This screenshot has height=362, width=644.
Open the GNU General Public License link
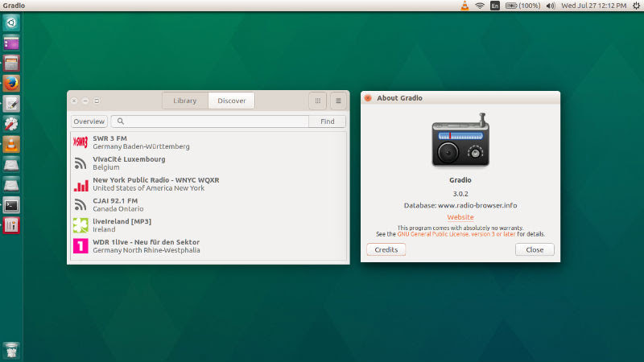(x=456, y=234)
